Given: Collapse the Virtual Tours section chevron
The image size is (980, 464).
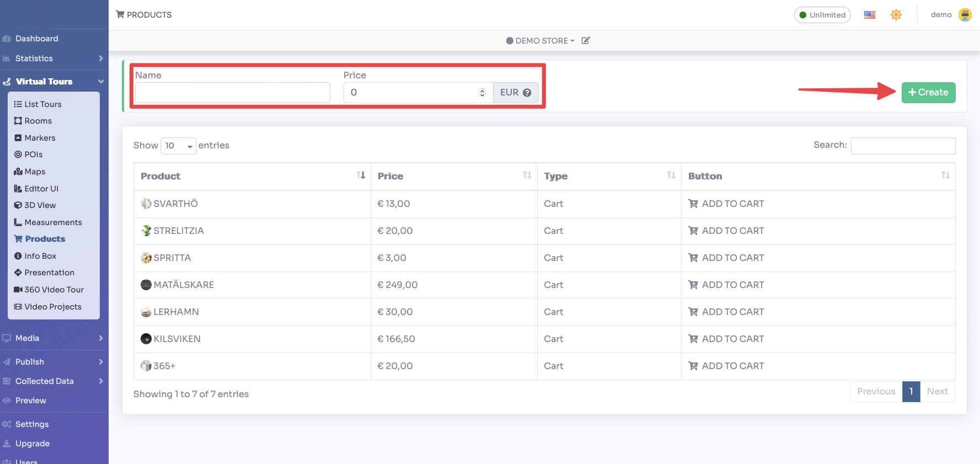Looking at the screenshot, I should pos(101,82).
